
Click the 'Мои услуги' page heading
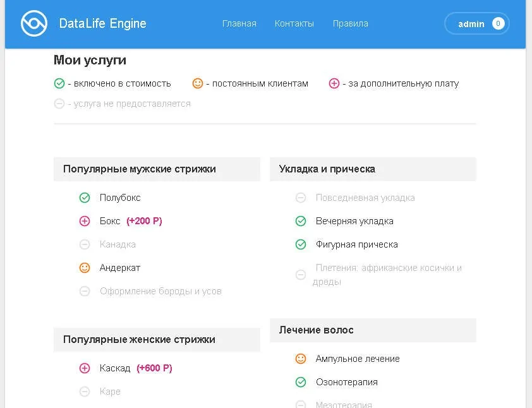tap(90, 61)
